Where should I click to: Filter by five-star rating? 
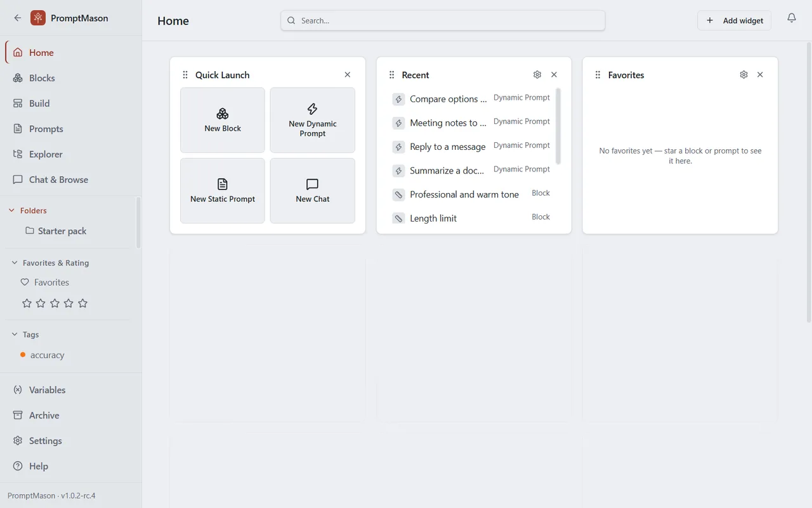pos(82,304)
